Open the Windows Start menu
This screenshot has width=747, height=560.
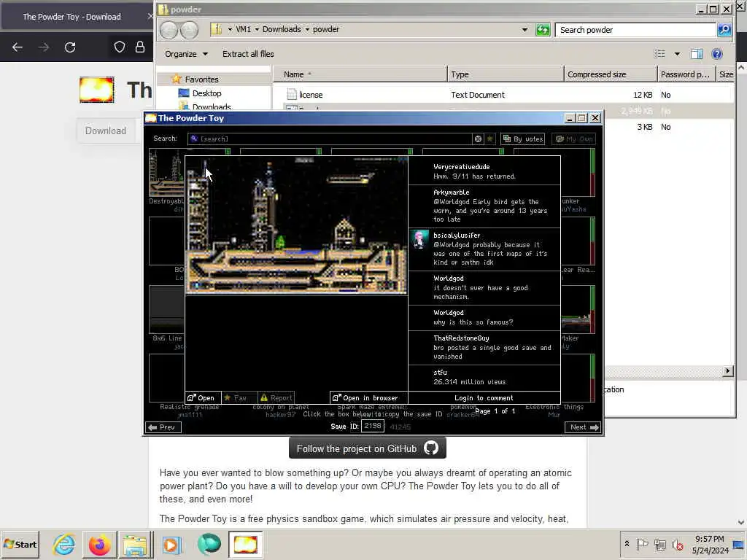click(20, 544)
